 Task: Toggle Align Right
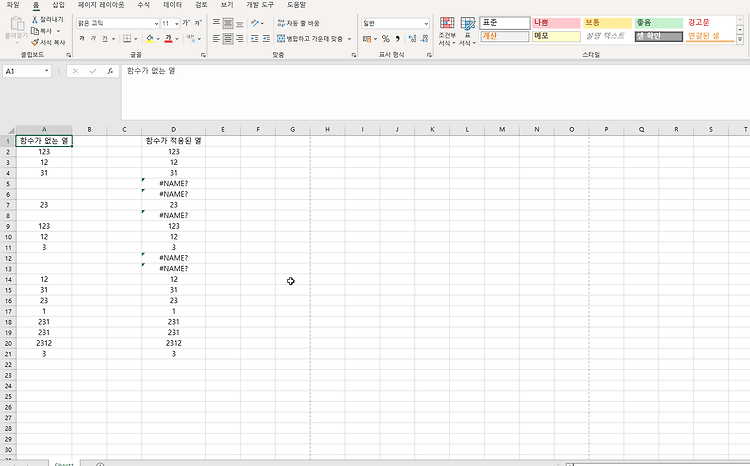coord(240,39)
